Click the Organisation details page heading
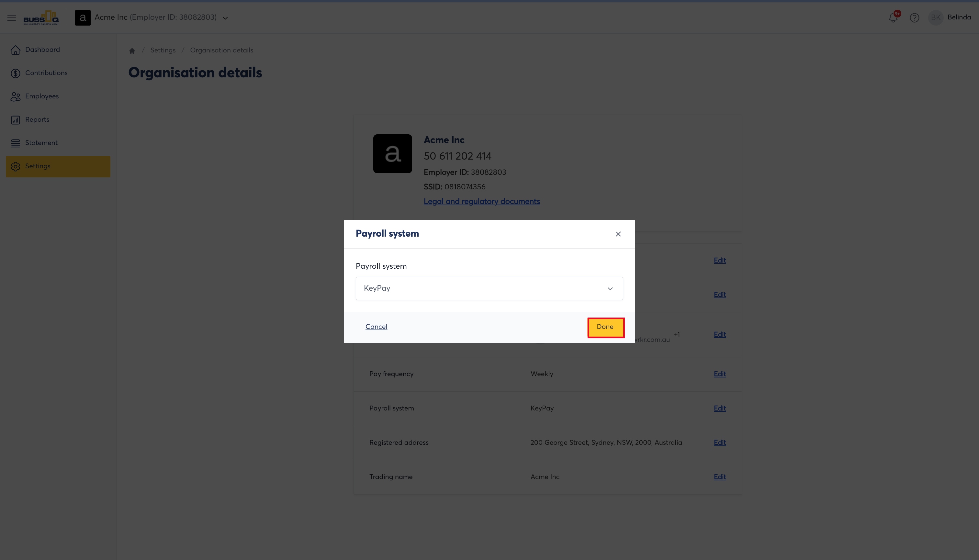Image resolution: width=979 pixels, height=560 pixels. tap(195, 73)
